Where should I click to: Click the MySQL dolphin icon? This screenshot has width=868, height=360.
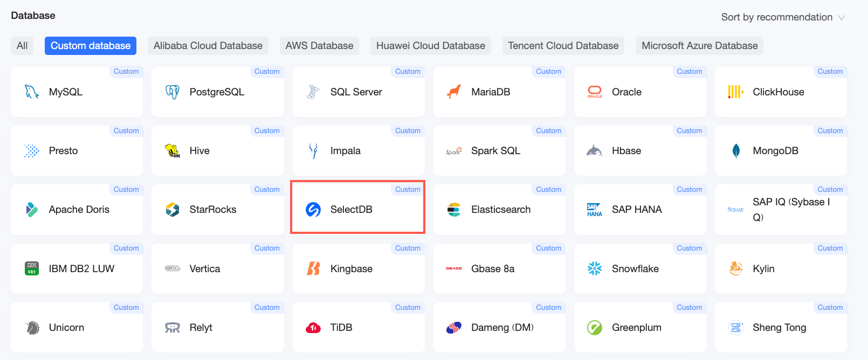[x=32, y=92]
